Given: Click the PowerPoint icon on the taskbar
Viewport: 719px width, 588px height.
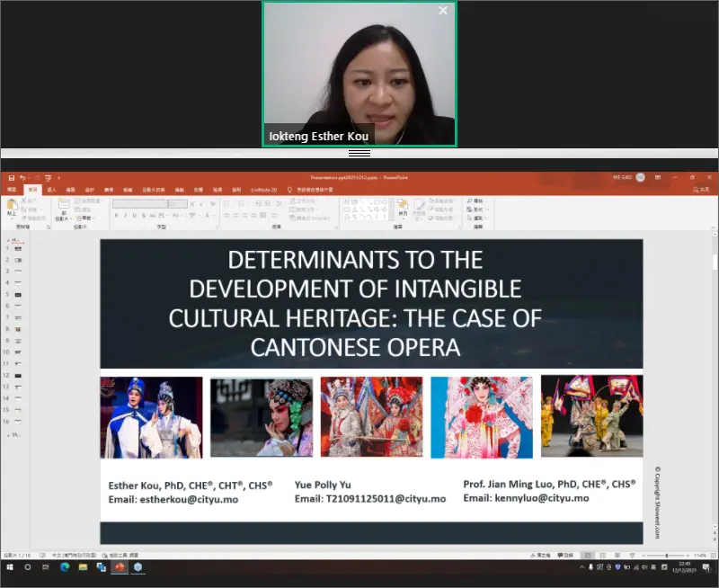Looking at the screenshot, I should click(118, 568).
